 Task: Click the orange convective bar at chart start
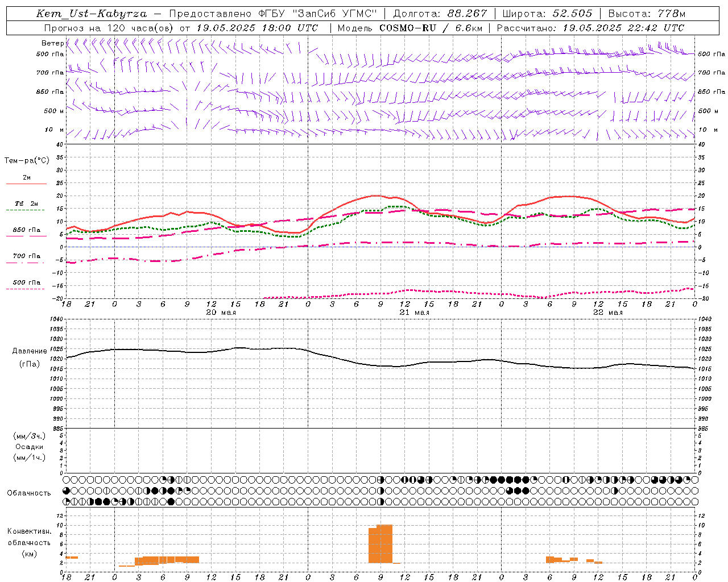[72, 558]
